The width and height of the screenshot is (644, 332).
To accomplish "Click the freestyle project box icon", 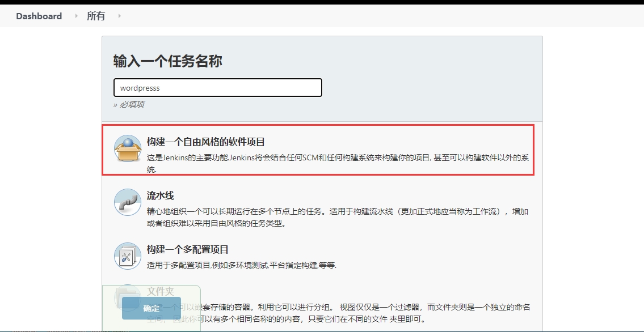I will (x=128, y=149).
